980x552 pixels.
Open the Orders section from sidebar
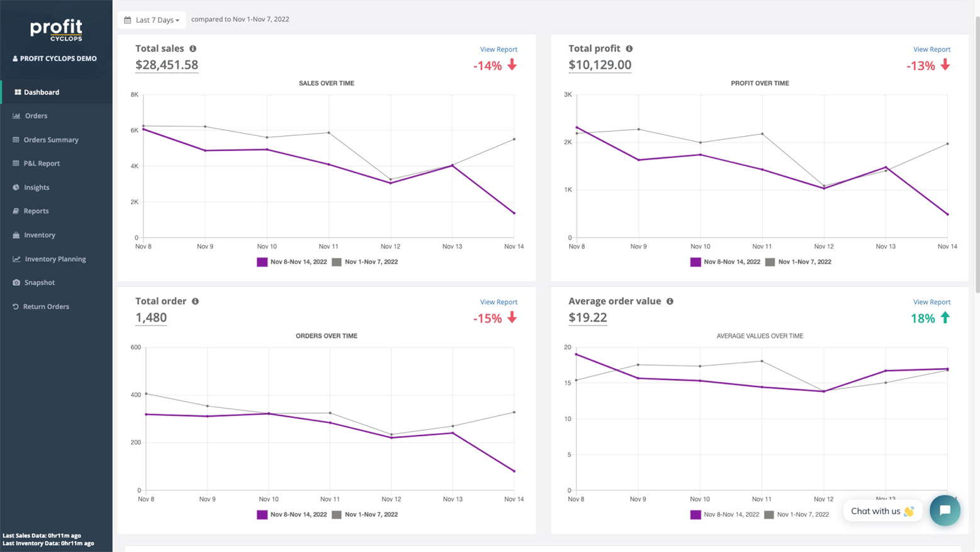tap(36, 116)
